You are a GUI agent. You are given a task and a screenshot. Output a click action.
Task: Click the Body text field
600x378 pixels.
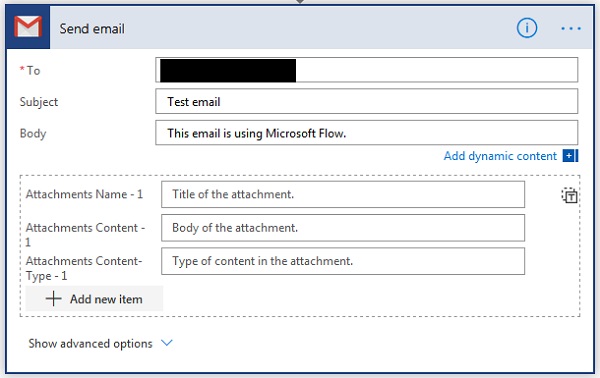click(x=367, y=133)
